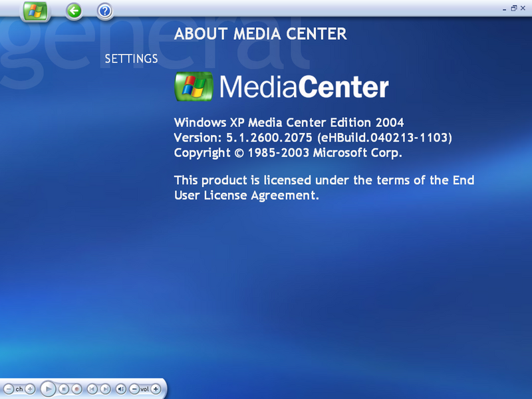Stop playback with the square stop button
532x399 pixels.
point(63,389)
